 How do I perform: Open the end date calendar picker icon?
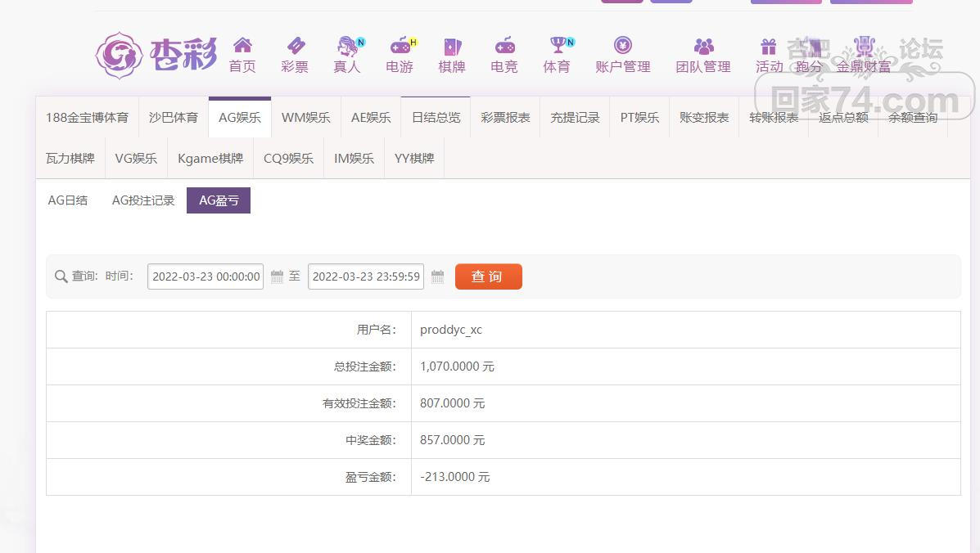[x=437, y=277]
